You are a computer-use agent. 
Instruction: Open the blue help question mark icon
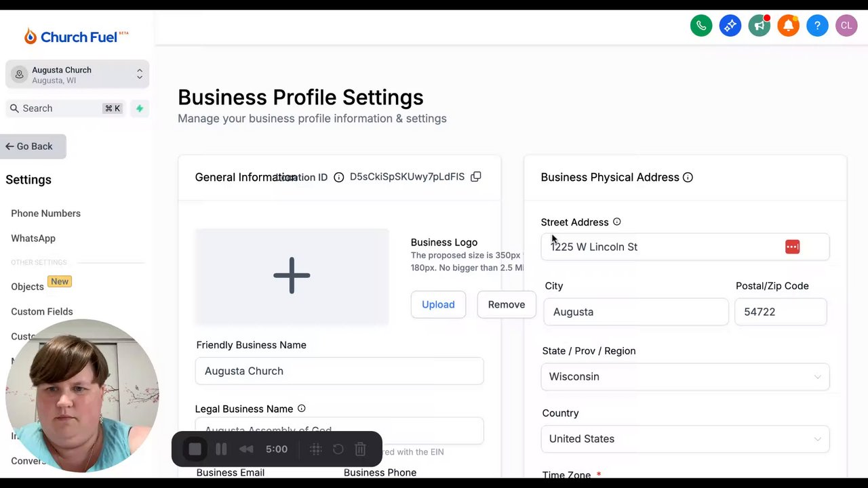818,26
